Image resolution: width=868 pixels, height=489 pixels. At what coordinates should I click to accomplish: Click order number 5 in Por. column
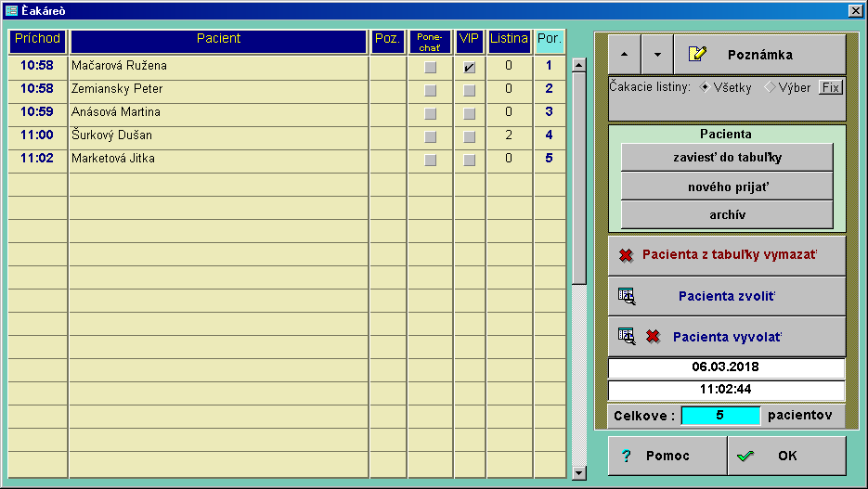(x=550, y=158)
